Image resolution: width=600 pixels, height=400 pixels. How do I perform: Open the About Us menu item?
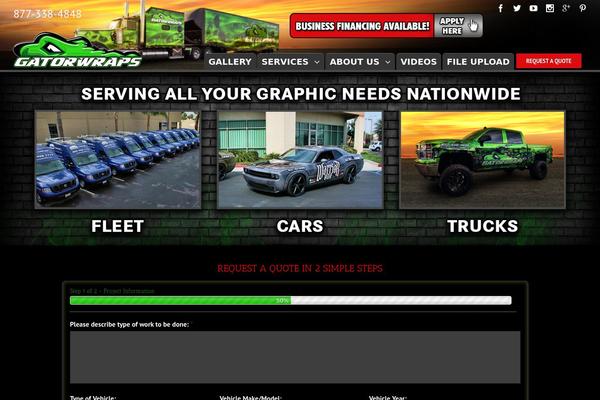point(354,62)
